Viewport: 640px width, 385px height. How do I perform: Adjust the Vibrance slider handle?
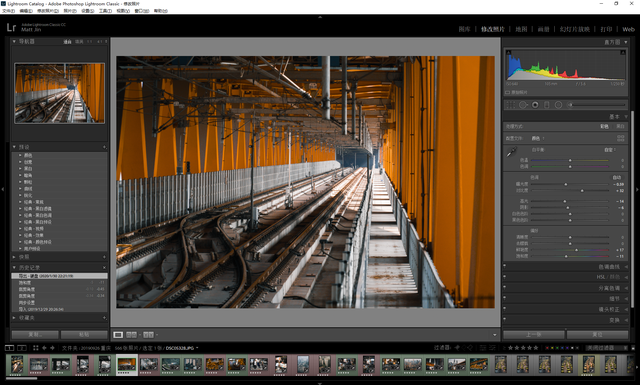[576, 250]
